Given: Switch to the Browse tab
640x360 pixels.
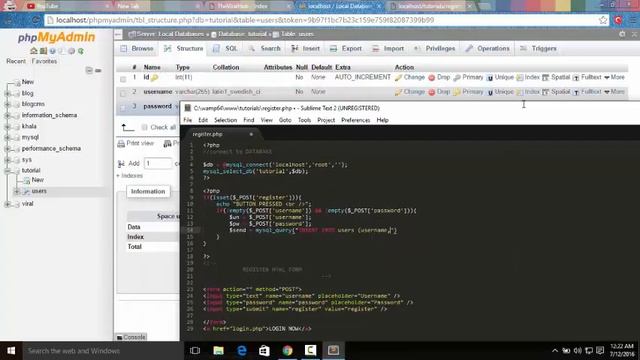Looking at the screenshot, I should [137, 49].
